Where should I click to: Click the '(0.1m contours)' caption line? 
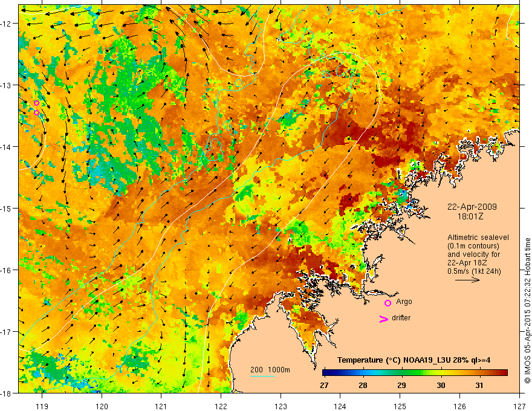tap(473, 246)
